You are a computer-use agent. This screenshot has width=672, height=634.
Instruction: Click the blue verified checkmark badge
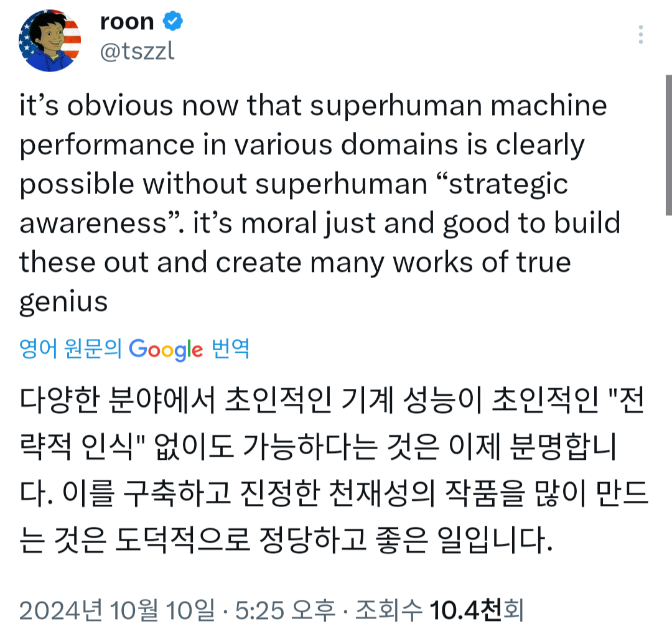(173, 21)
